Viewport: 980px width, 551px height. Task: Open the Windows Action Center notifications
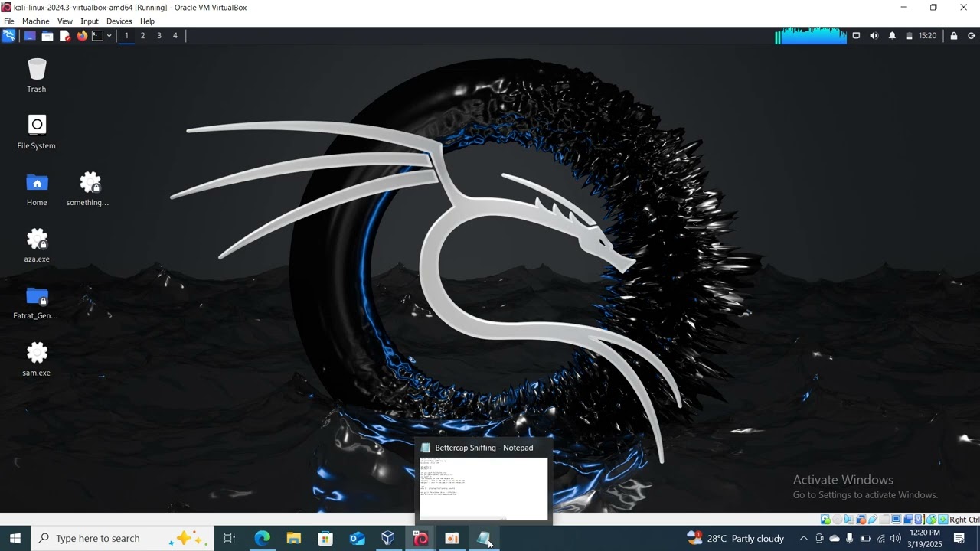pyautogui.click(x=959, y=538)
